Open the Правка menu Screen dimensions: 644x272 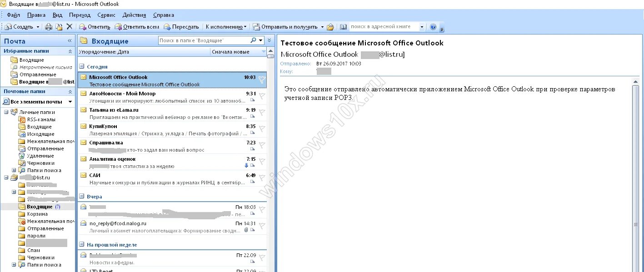point(36,15)
